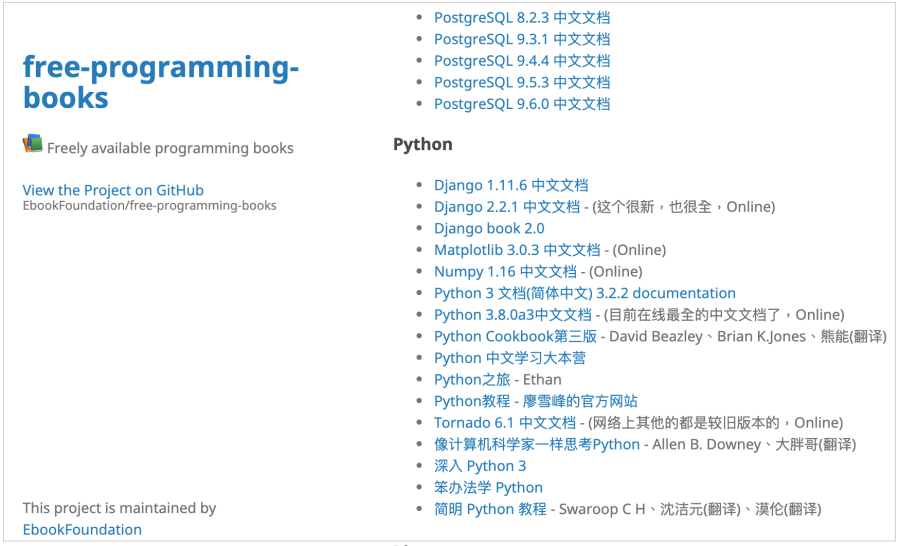Click the This project is maintained by text
The height and width of the screenshot is (546, 900).
[119, 508]
